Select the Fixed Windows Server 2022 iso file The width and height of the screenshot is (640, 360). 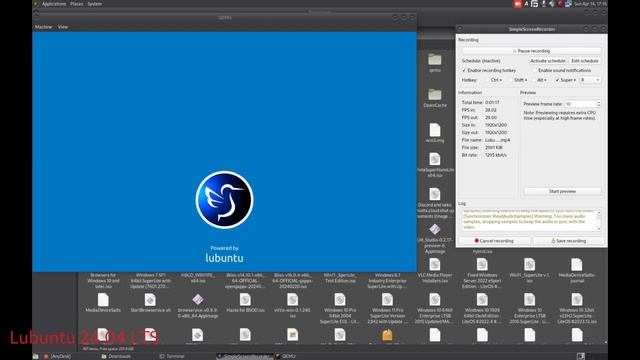pos(482,264)
